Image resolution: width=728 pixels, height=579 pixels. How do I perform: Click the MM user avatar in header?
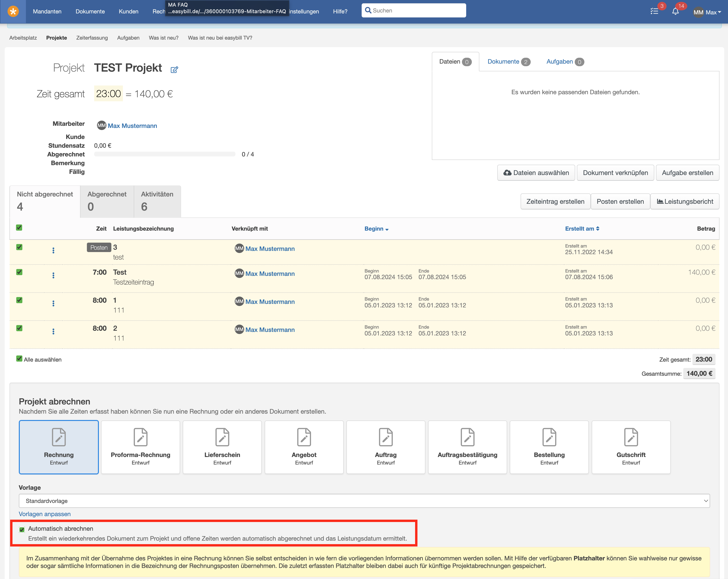pos(698,12)
